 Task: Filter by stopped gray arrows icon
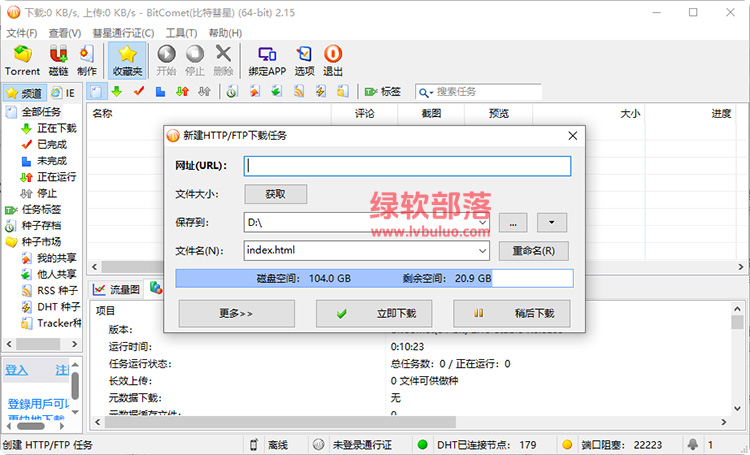point(204,91)
